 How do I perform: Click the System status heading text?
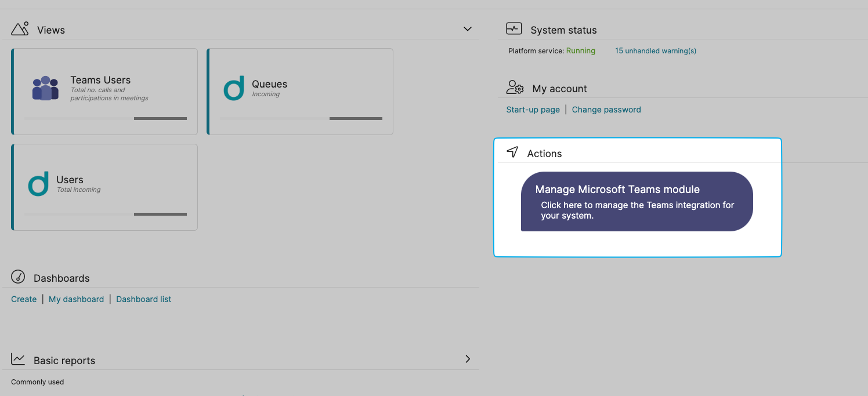563,30
